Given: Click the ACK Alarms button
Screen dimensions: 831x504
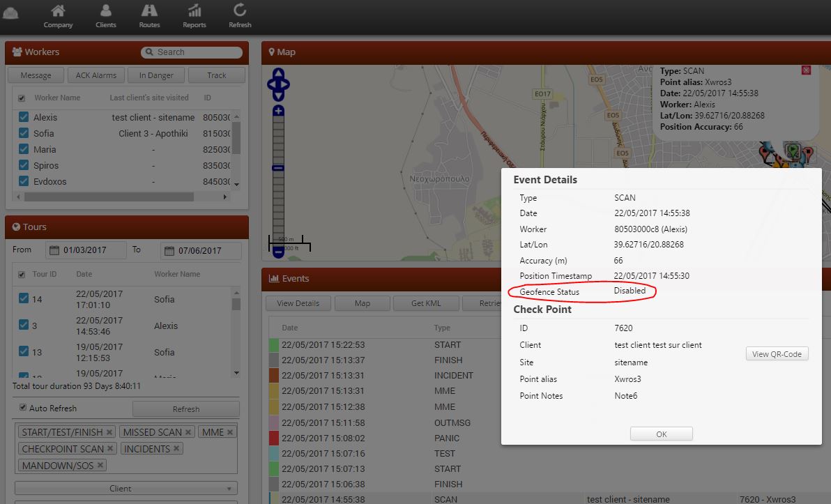Looking at the screenshot, I should (x=96, y=75).
